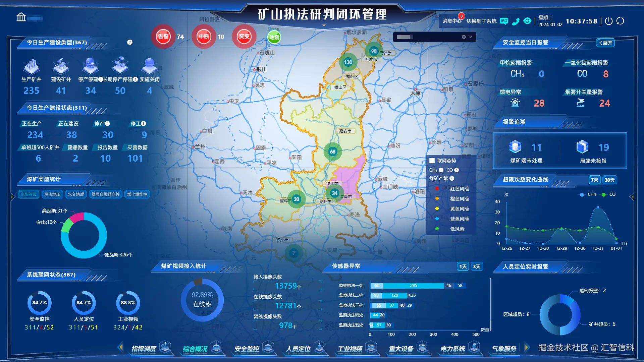Open the 人员定位 bottom tab
The width and height of the screenshot is (644, 362).
point(298,349)
